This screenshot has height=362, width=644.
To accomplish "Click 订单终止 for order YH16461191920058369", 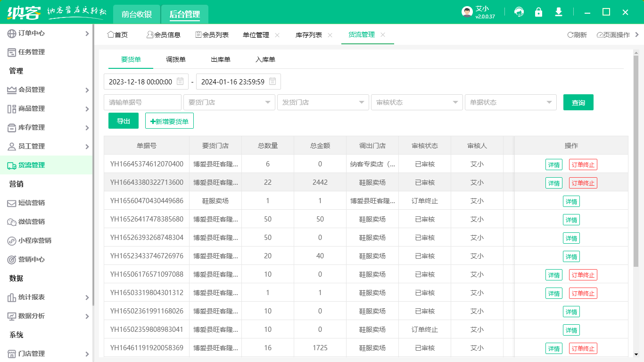I will pyautogui.click(x=583, y=348).
